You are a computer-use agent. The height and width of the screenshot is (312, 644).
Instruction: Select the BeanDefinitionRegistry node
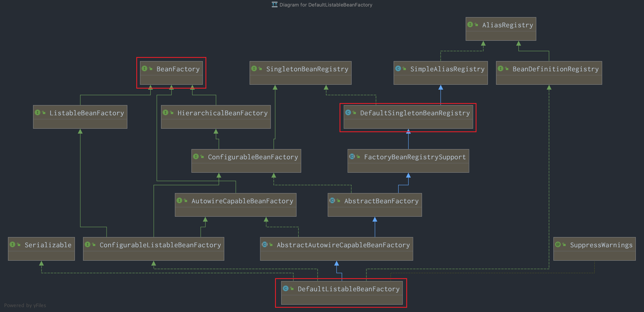555,69
